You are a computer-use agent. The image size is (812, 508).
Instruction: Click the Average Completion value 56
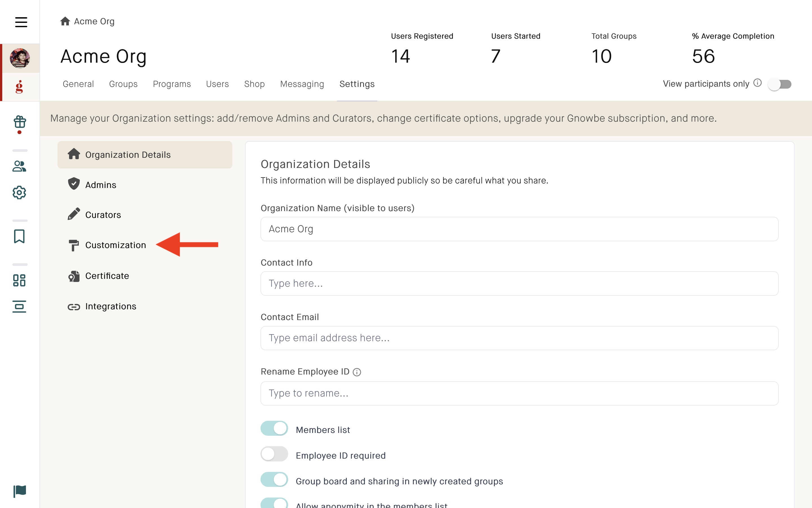(x=704, y=56)
